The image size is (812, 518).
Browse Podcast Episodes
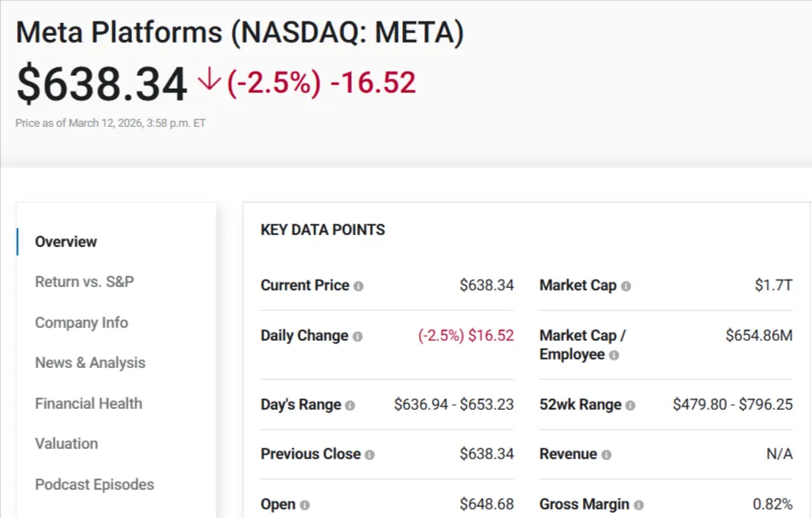94,484
